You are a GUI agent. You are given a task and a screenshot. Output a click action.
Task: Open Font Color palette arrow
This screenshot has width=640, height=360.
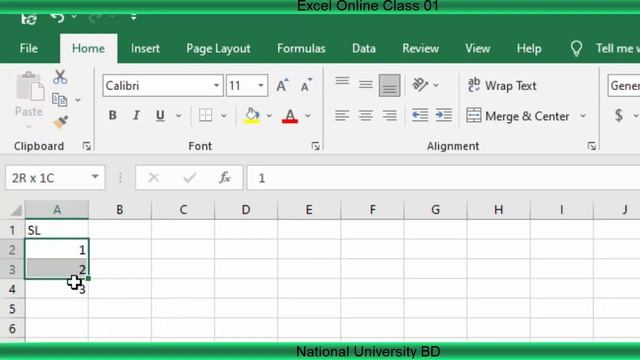pyautogui.click(x=308, y=116)
